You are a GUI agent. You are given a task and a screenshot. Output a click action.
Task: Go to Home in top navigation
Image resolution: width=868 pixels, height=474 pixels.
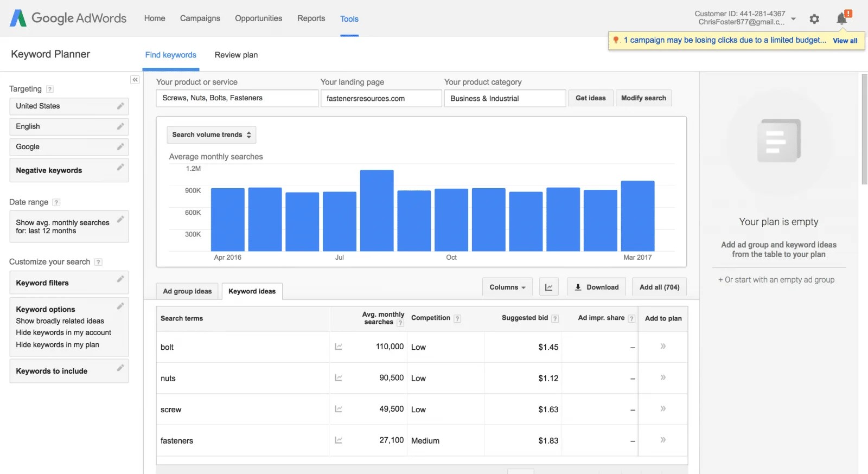tap(155, 18)
